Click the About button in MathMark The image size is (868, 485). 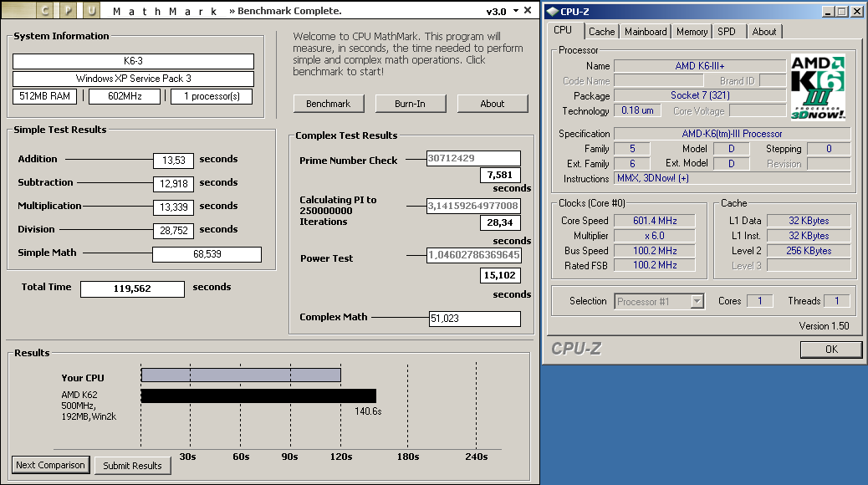coord(492,104)
